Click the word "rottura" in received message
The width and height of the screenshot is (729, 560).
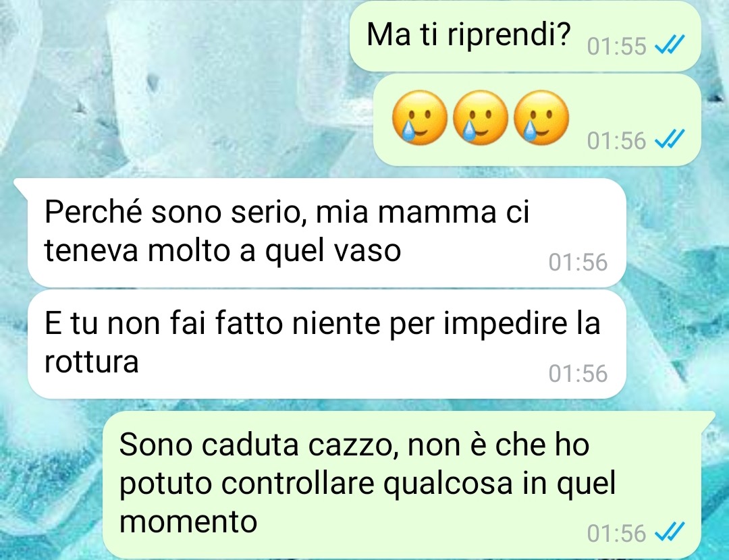click(x=92, y=362)
